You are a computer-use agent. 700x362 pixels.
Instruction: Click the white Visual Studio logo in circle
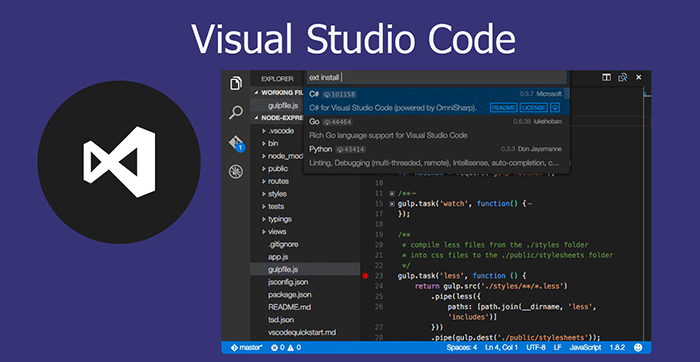[119, 162]
